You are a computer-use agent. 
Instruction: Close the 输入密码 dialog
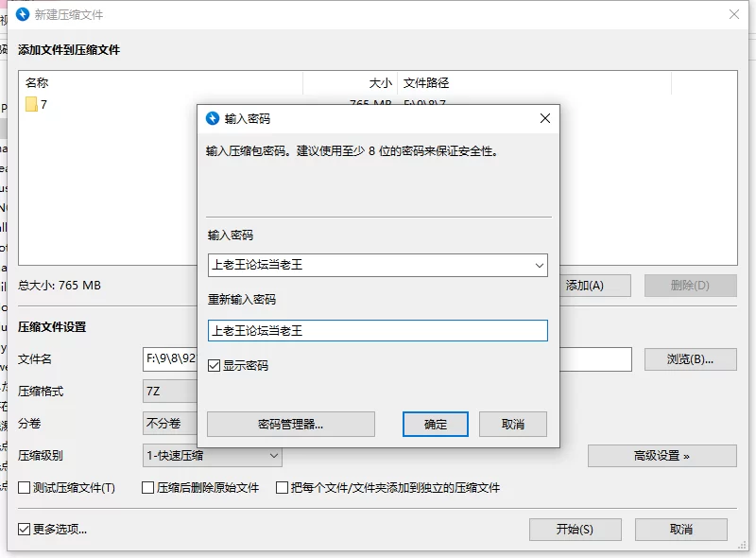(x=545, y=118)
